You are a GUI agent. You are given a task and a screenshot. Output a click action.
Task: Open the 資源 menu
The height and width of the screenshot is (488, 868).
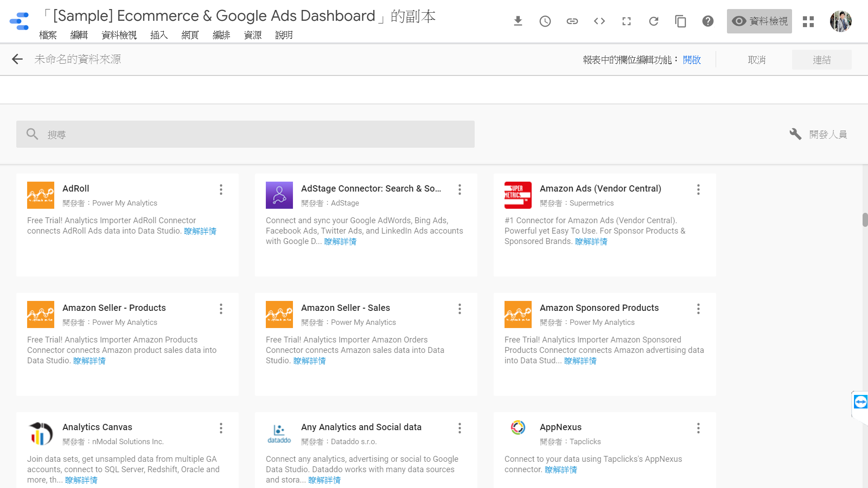click(x=253, y=35)
